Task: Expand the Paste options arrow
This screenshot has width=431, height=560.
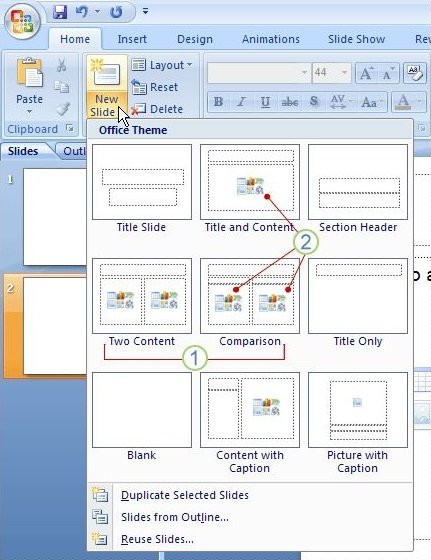Action: click(29, 111)
